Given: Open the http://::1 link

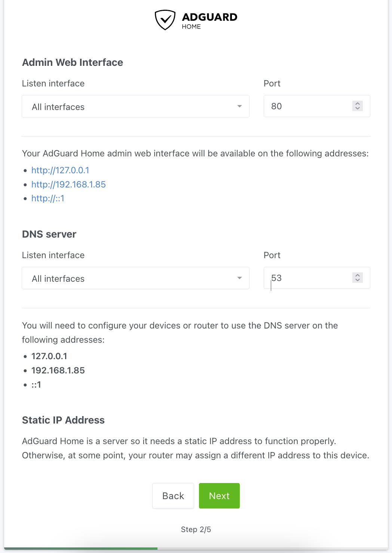Looking at the screenshot, I should 48,198.
